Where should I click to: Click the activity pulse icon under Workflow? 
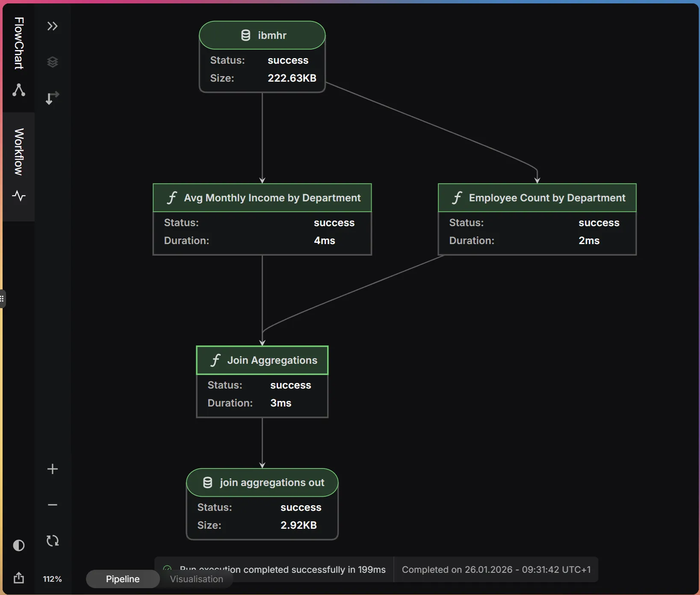[x=18, y=196]
